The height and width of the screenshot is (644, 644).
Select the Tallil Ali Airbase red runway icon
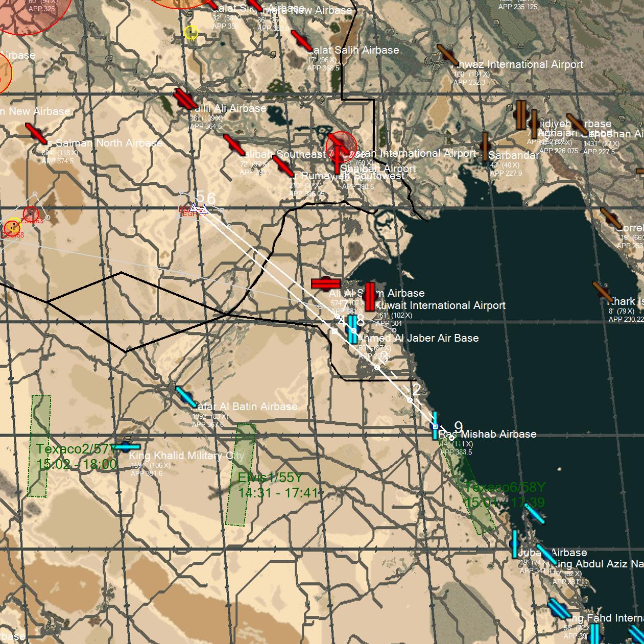pyautogui.click(x=184, y=99)
